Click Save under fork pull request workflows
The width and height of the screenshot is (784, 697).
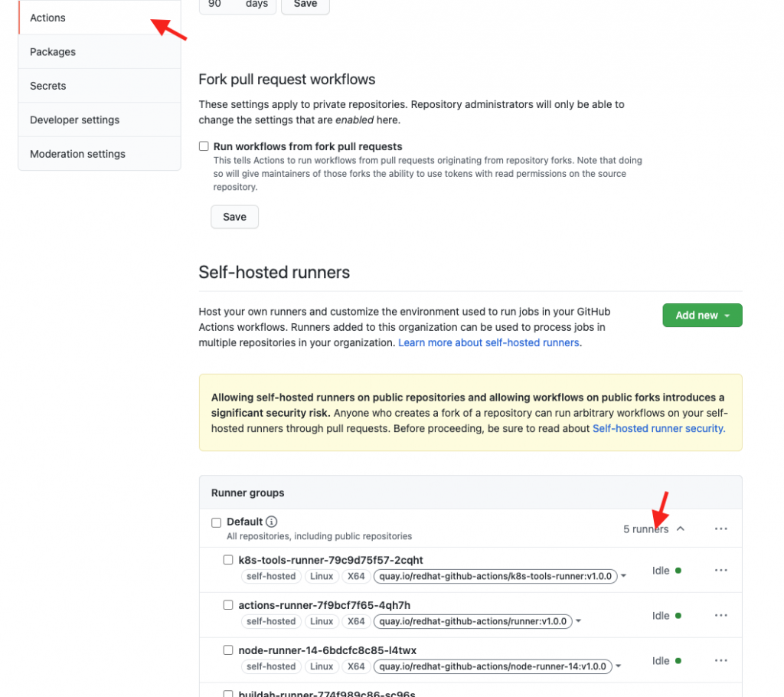pyautogui.click(x=234, y=217)
